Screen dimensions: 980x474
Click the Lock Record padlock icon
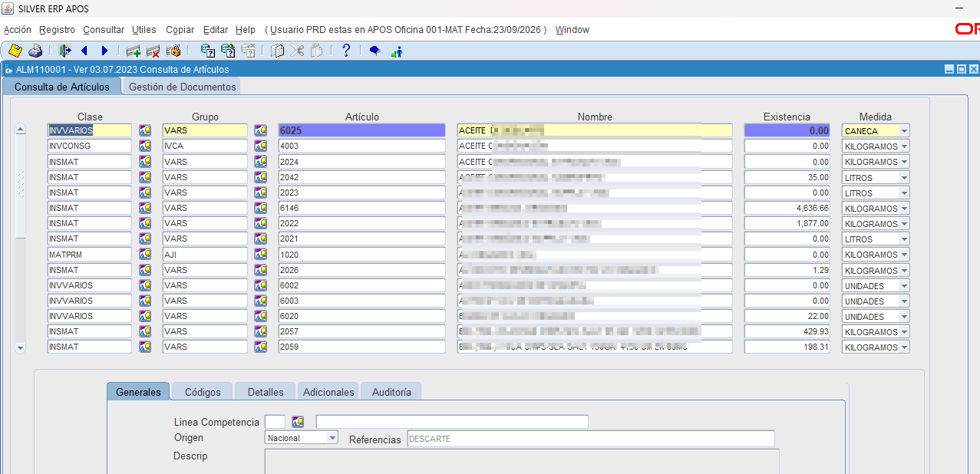click(x=173, y=51)
